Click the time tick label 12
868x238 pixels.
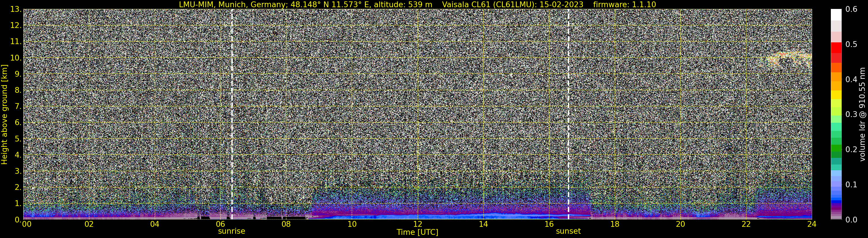(x=417, y=224)
